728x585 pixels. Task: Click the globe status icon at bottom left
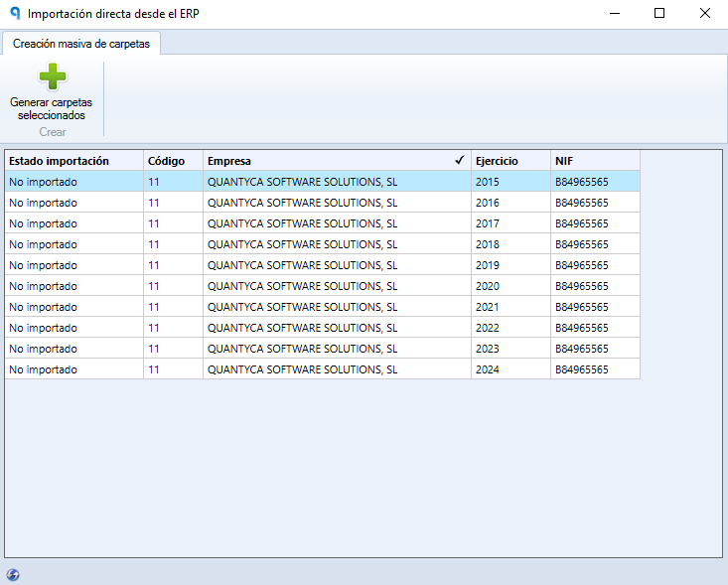click(x=13, y=575)
